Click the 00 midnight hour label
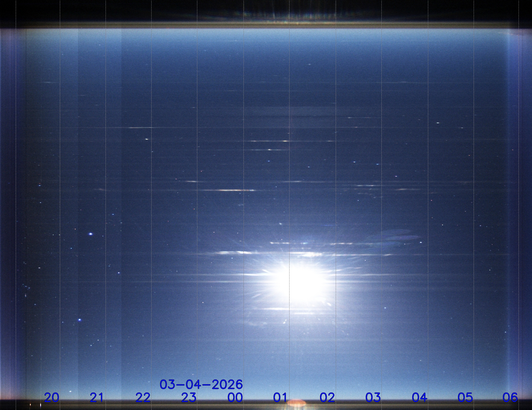Screen dimensions: 532x410 (x=235, y=398)
